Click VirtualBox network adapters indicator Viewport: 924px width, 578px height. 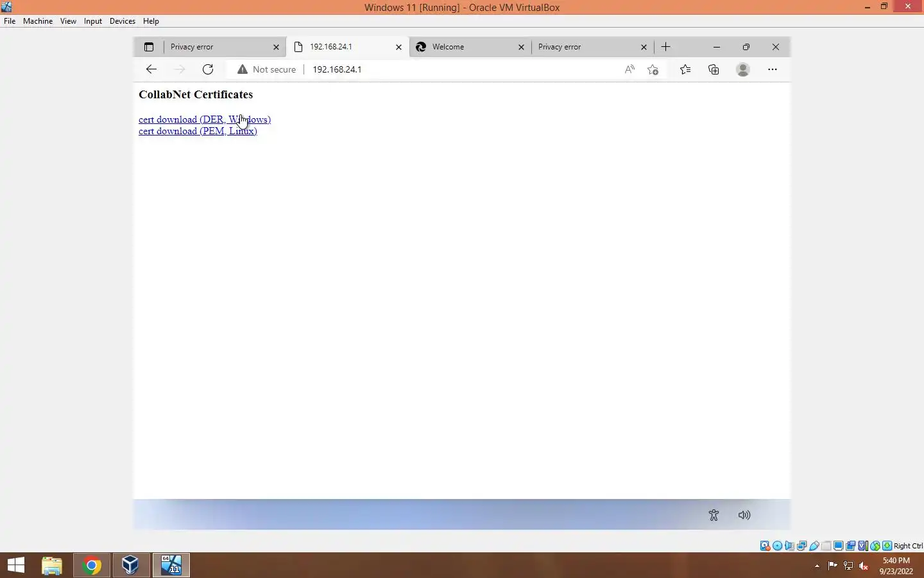pyautogui.click(x=801, y=546)
